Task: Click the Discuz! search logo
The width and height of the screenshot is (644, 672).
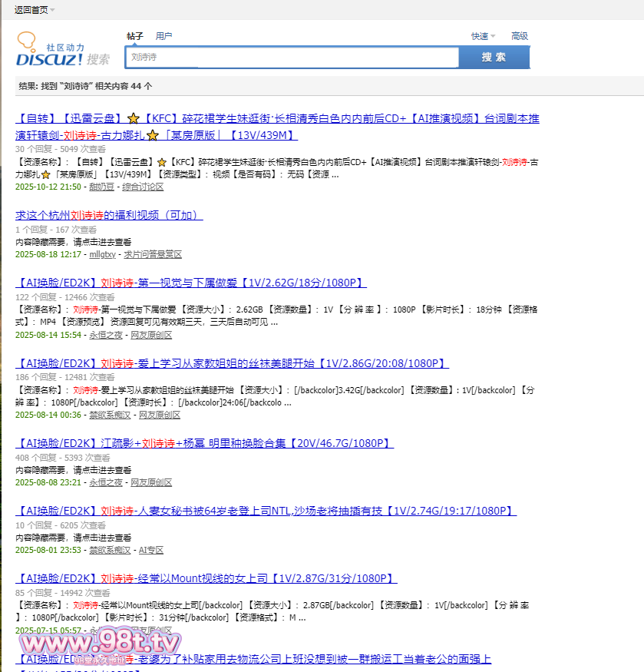Action: tap(62, 51)
